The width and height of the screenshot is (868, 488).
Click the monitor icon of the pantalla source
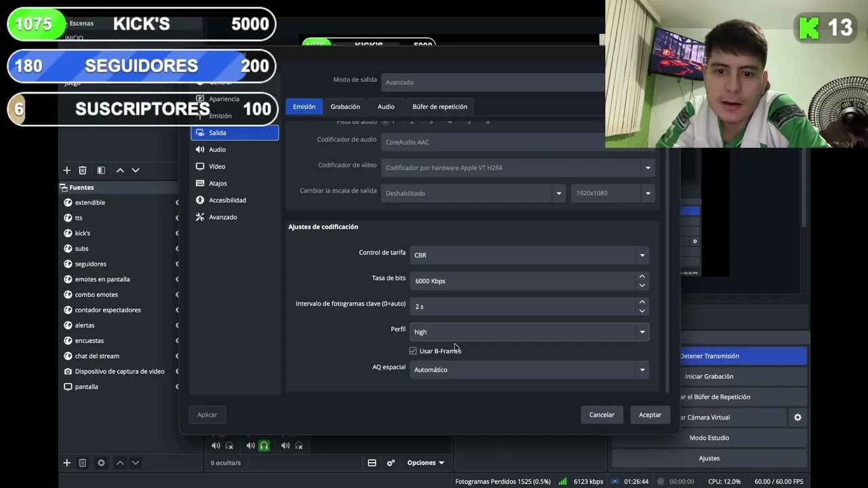68,386
